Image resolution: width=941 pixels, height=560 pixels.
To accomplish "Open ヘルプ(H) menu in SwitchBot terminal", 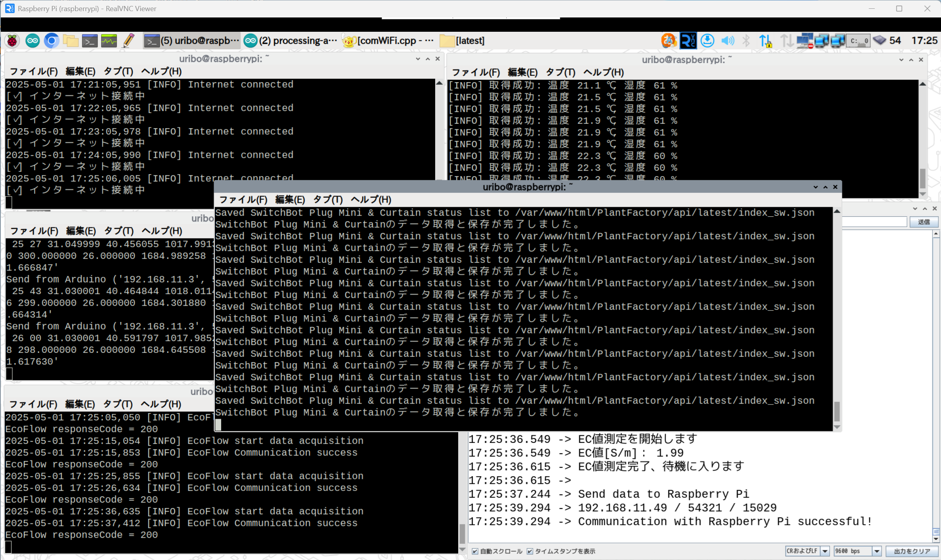I will pyautogui.click(x=371, y=200).
